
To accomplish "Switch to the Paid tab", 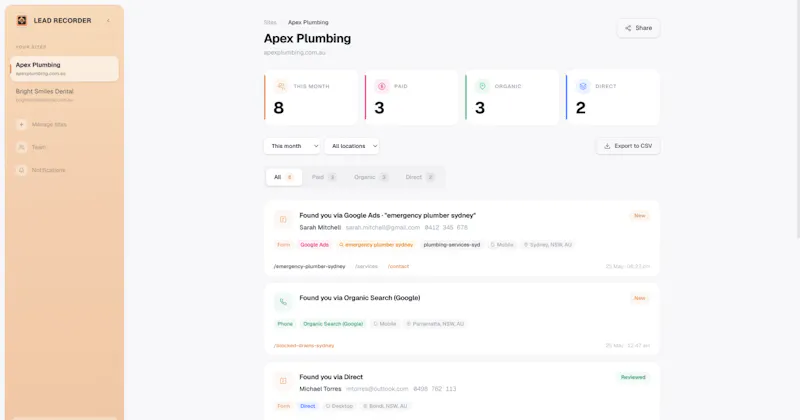I will click(324, 177).
